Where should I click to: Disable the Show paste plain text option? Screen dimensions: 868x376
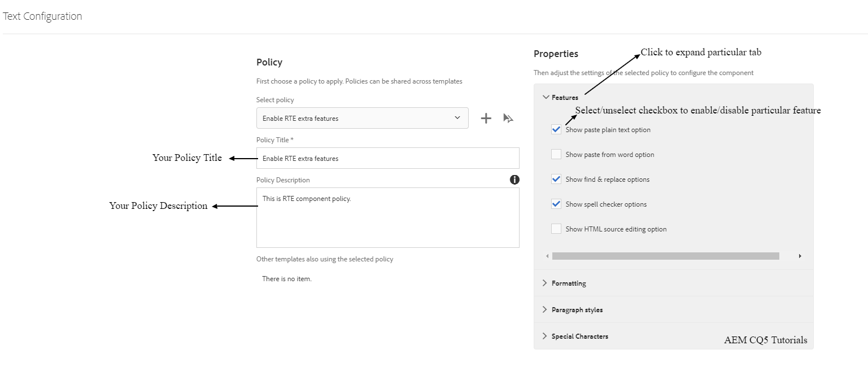point(556,129)
